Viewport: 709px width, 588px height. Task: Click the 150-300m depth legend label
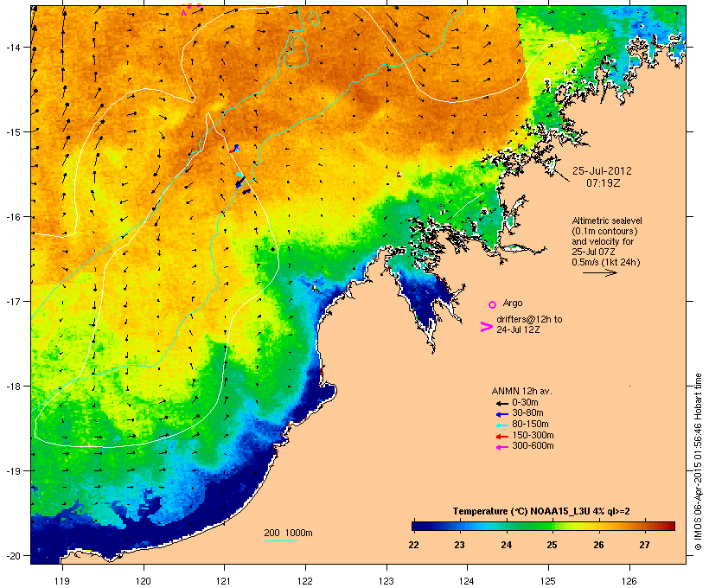tap(533, 435)
